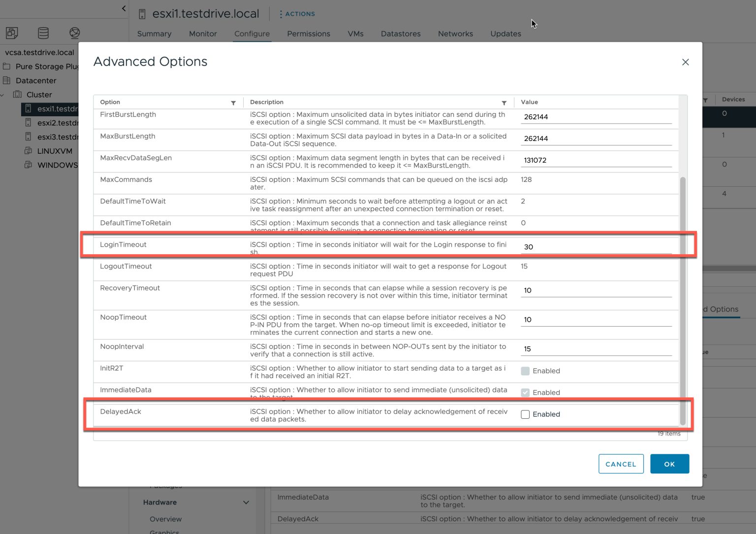Enable the DelayedAck checkbox
756x534 pixels.
pyautogui.click(x=525, y=414)
